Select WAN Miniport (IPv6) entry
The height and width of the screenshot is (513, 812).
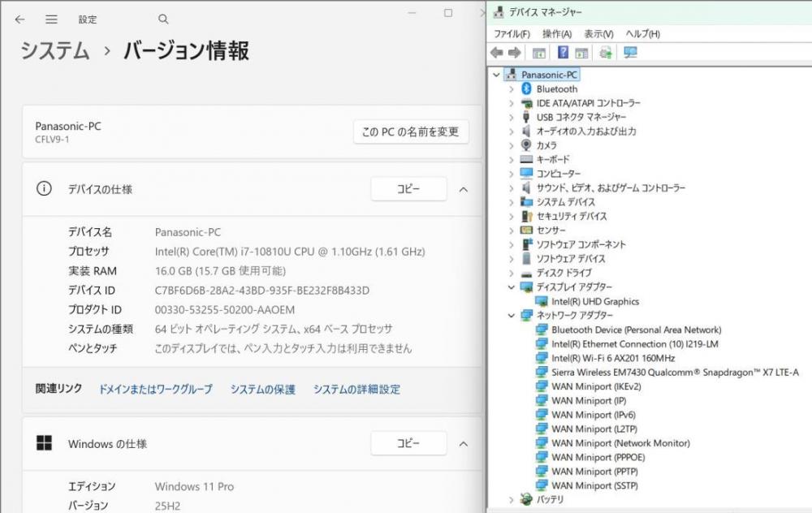[x=594, y=415]
